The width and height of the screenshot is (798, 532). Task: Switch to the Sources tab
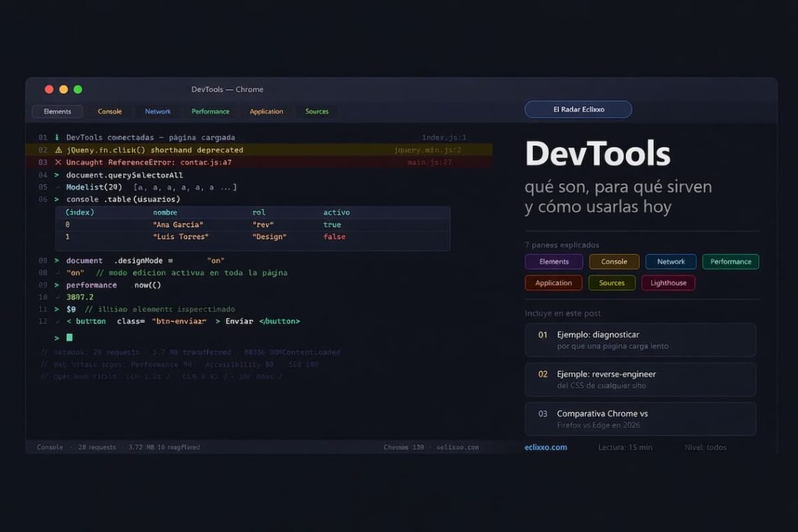(316, 111)
